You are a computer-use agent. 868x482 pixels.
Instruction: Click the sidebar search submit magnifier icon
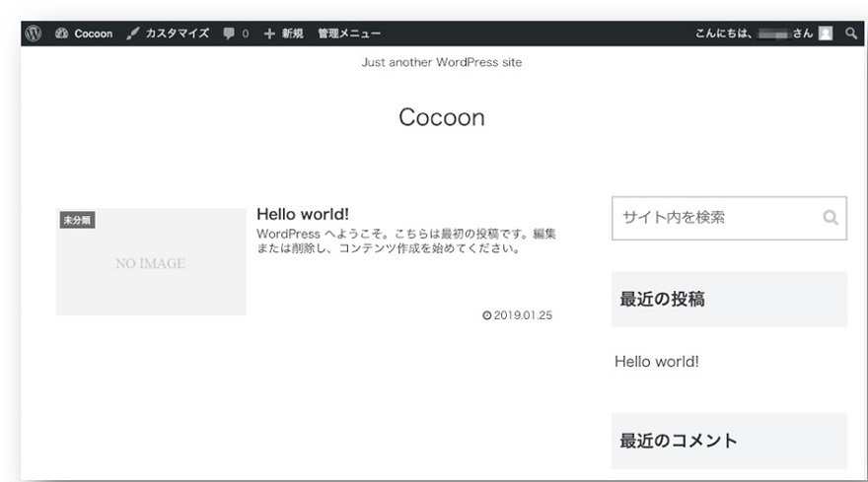[831, 218]
